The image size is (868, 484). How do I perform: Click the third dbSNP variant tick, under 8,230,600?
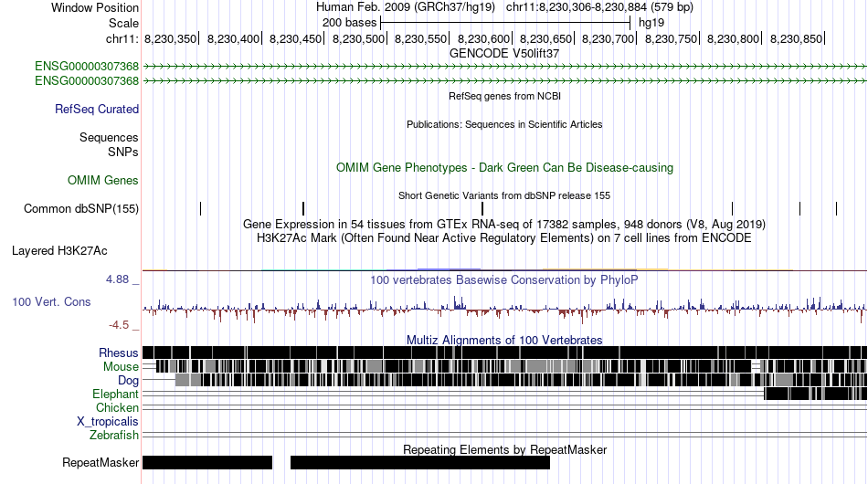[482, 208]
